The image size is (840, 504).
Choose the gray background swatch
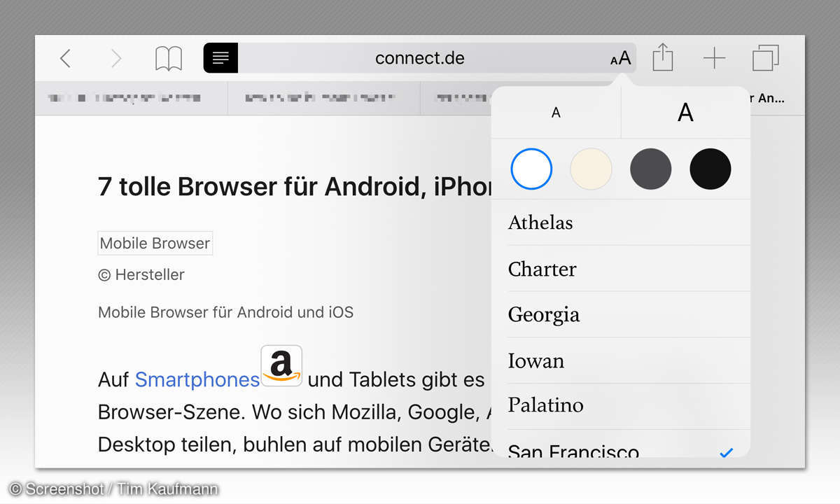650,169
